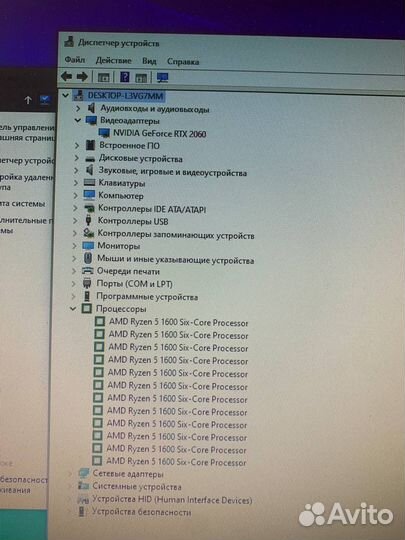Click the scan for hardware changes monitor icon

pos(163,77)
